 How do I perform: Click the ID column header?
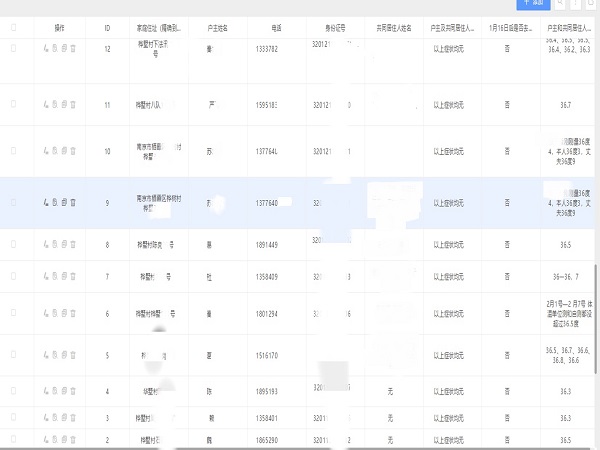(x=107, y=28)
